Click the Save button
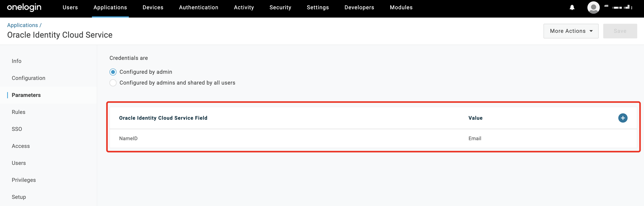Image resolution: width=644 pixels, height=206 pixels. (620, 31)
